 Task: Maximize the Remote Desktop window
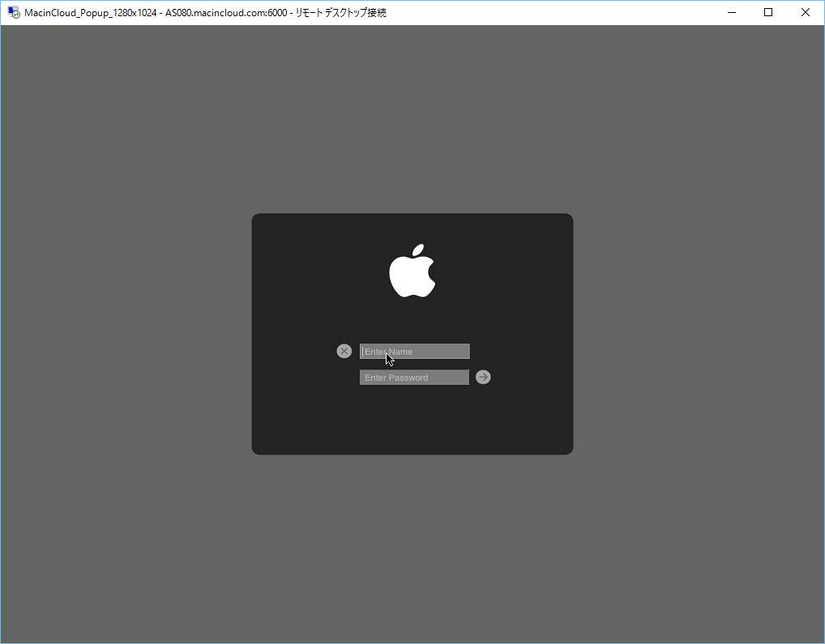click(x=768, y=13)
